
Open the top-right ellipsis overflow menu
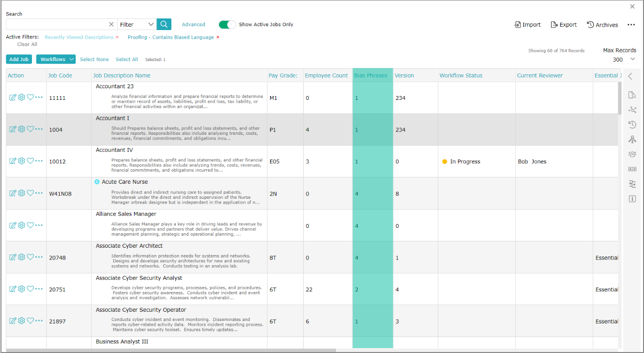pos(631,25)
